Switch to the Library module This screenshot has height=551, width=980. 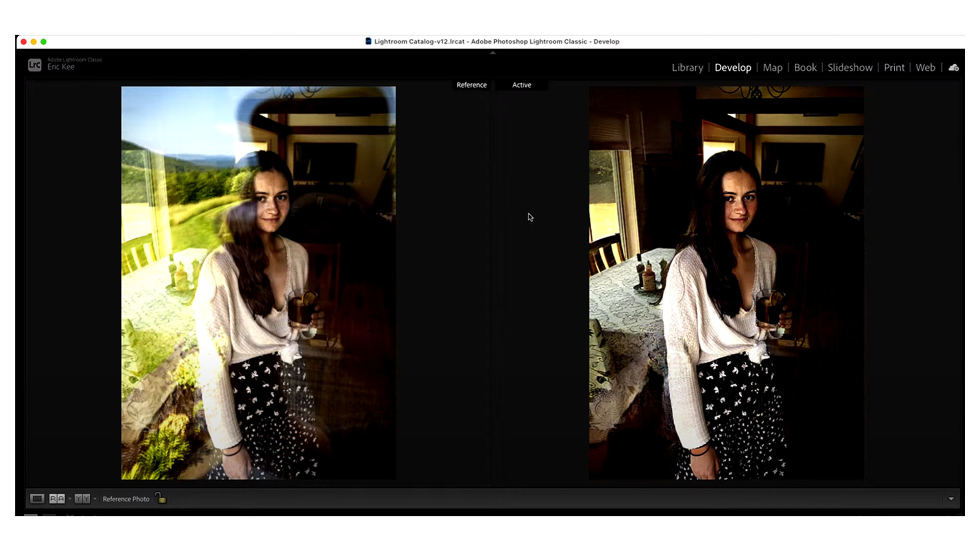tap(687, 67)
